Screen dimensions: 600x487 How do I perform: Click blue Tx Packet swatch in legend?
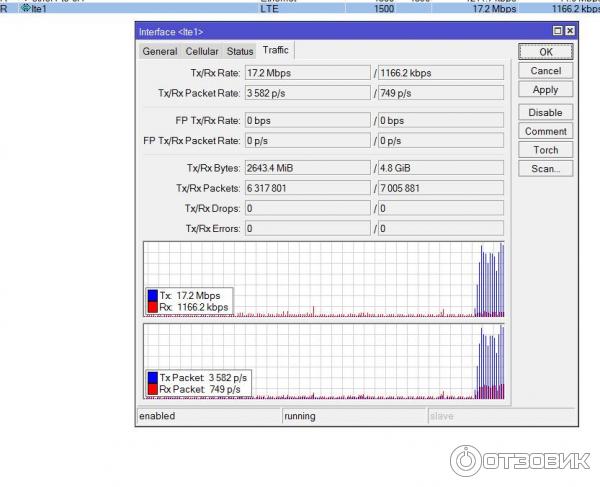pos(153,378)
